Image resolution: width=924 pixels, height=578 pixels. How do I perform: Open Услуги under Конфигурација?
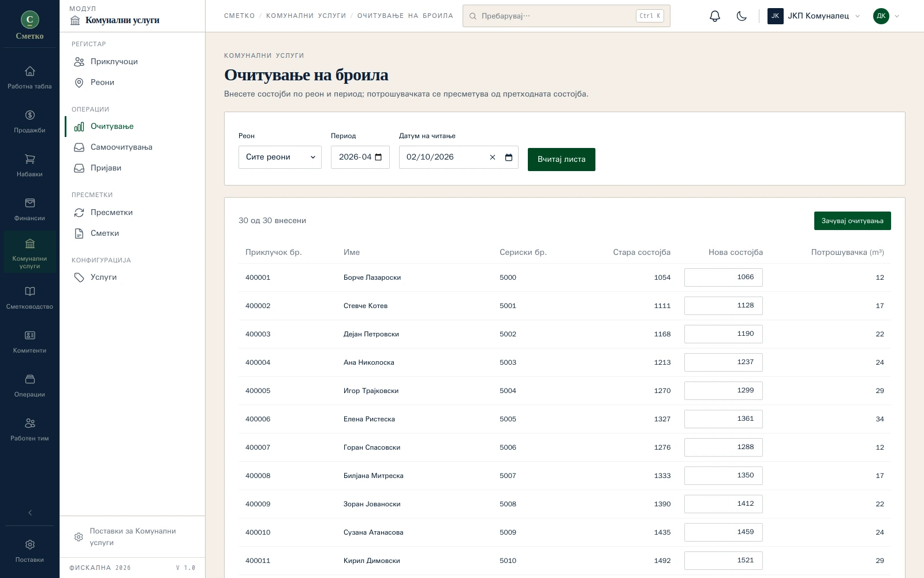[x=132, y=277]
